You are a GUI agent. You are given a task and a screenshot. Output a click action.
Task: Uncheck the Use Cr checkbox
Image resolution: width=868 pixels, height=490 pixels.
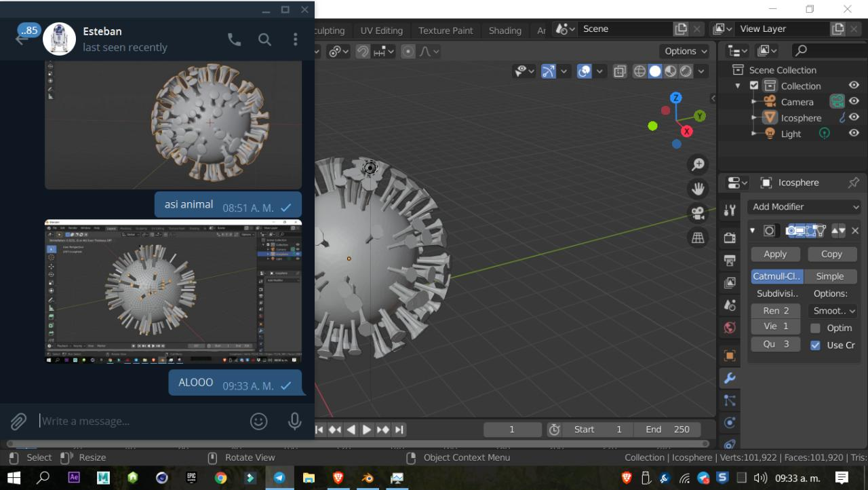[x=815, y=345]
